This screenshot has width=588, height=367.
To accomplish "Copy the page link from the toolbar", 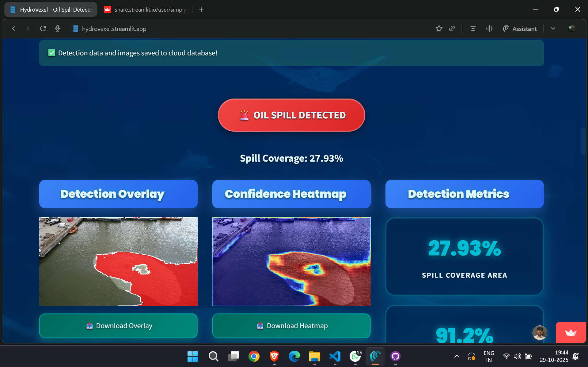I will (452, 28).
